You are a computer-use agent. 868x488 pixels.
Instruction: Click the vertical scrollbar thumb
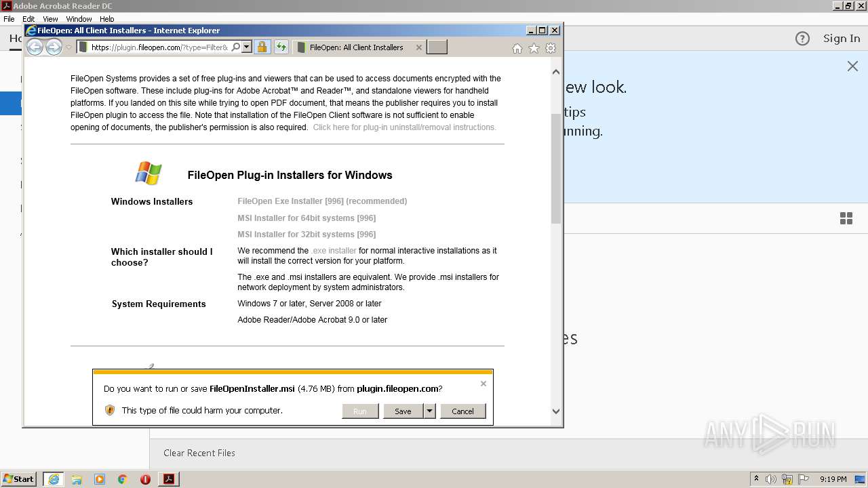point(556,169)
